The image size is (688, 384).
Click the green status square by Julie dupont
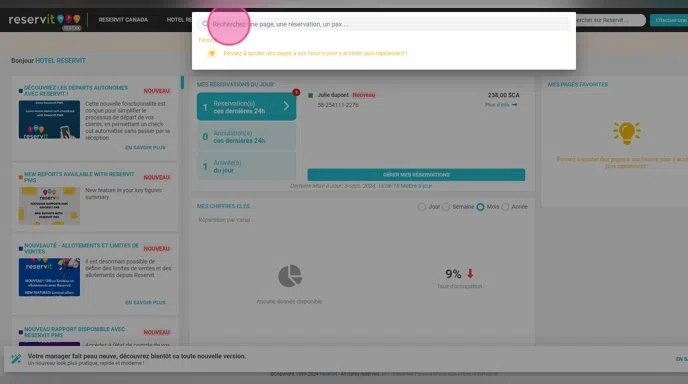click(311, 95)
